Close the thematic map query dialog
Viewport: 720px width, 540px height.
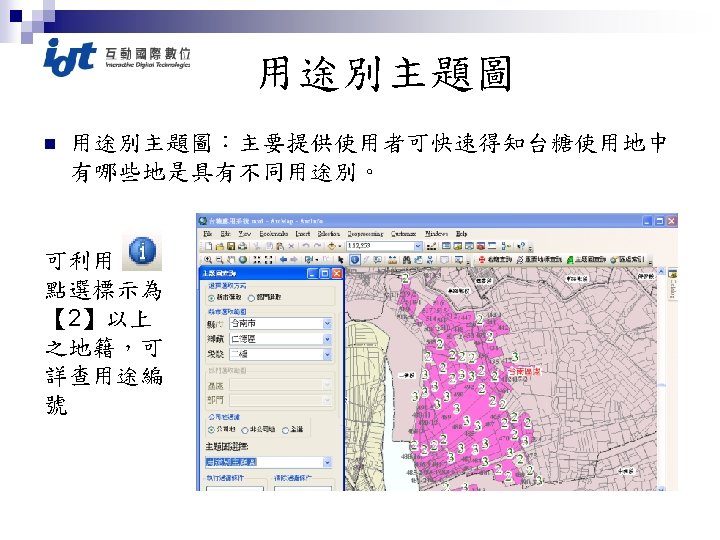[337, 274]
